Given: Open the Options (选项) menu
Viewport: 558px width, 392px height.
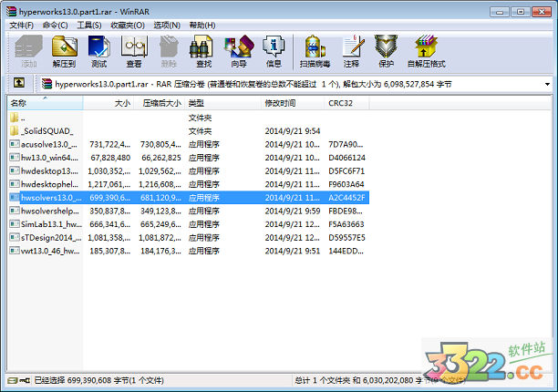Looking at the screenshot, I should point(167,26).
